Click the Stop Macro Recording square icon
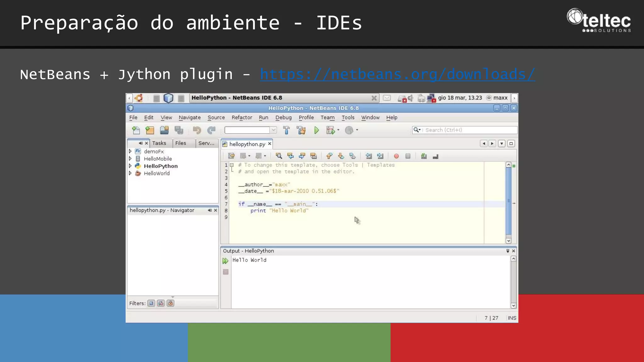This screenshot has width=644, height=362. pos(408,156)
